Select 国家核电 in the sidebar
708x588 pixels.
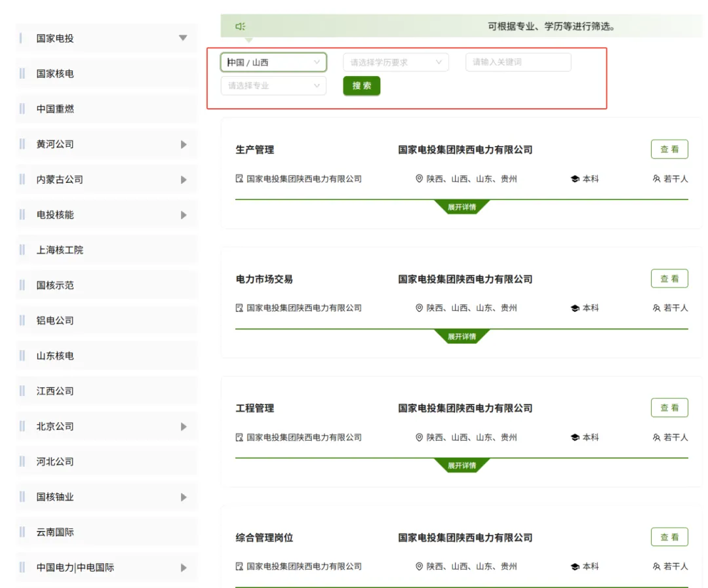(107, 73)
